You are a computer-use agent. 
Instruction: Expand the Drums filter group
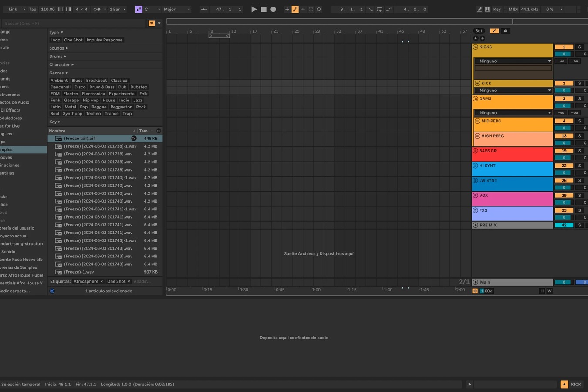coord(57,57)
